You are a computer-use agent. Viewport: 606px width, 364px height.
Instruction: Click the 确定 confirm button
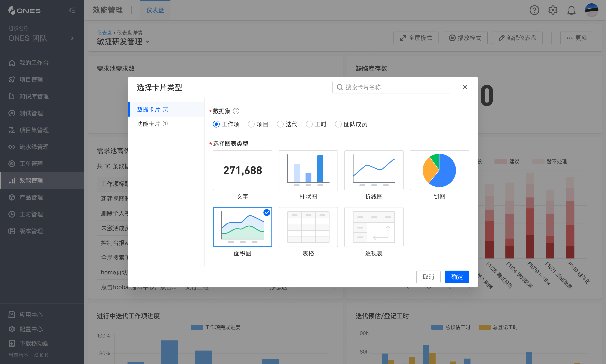457,277
